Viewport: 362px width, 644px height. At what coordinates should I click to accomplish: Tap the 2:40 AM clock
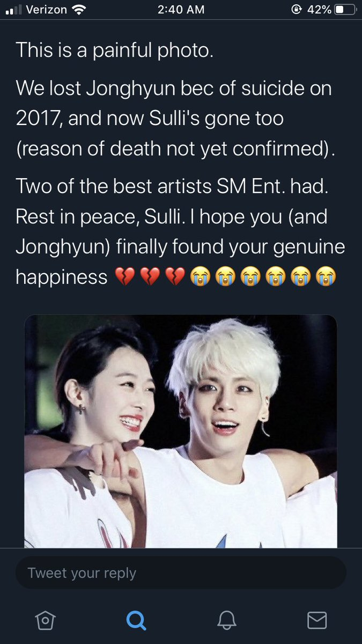pyautogui.click(x=181, y=9)
